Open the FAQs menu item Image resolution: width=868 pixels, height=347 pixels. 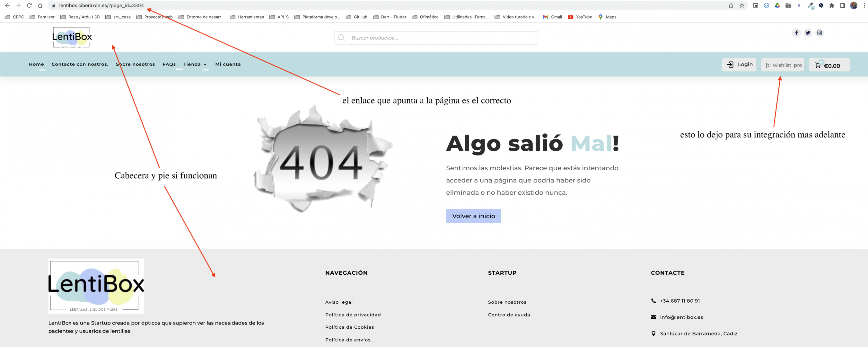coord(169,64)
